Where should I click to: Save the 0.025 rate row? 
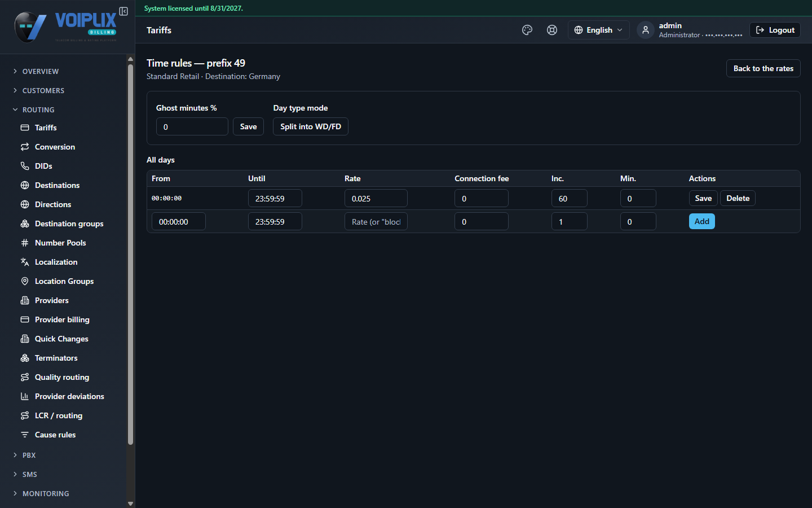pos(703,198)
